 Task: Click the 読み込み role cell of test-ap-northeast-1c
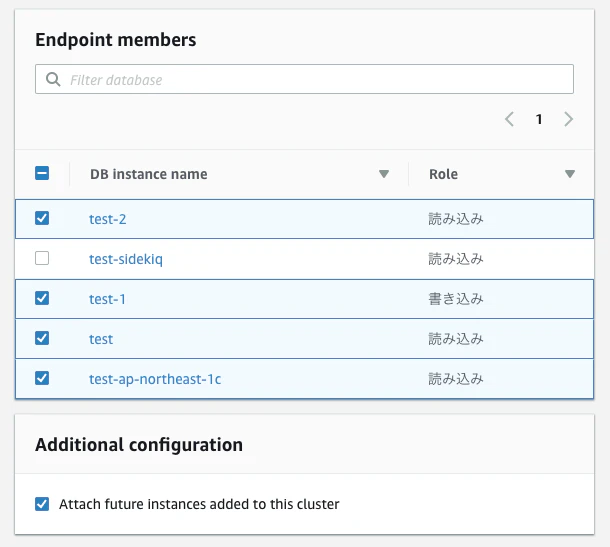click(456, 379)
